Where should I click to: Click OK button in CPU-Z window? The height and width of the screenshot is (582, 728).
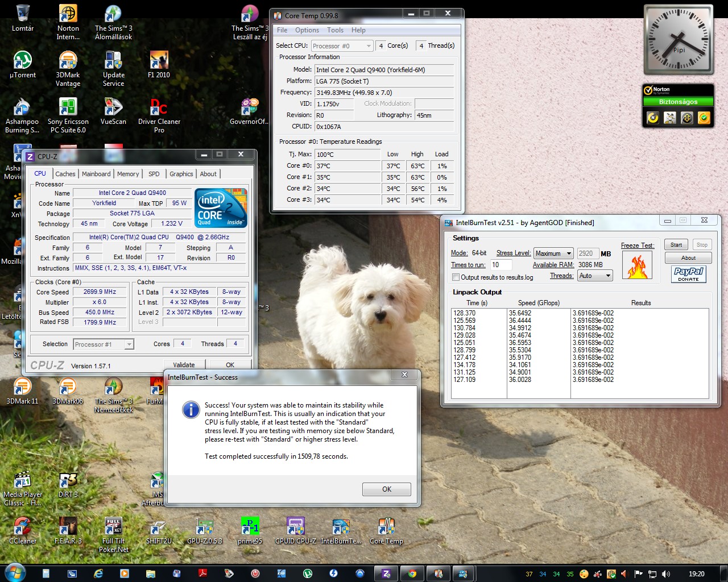[x=230, y=364]
